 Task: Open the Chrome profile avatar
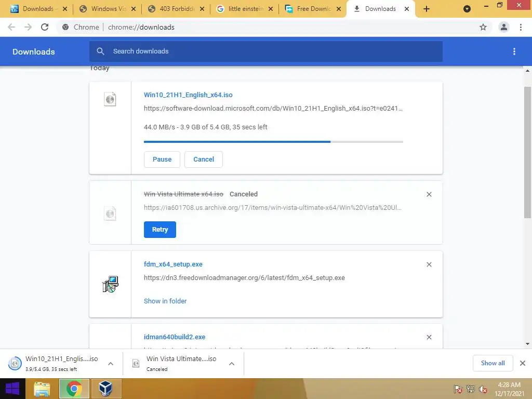(504, 27)
